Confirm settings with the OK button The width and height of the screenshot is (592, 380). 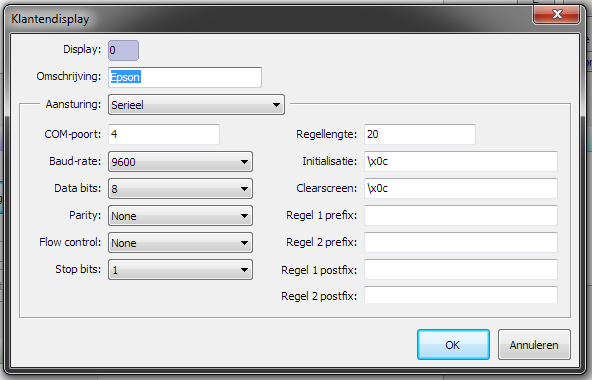tap(453, 344)
